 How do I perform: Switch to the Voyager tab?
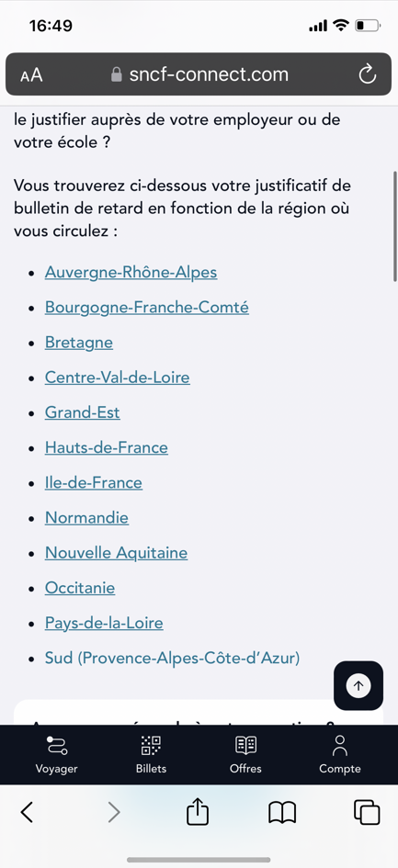pyautogui.click(x=57, y=754)
